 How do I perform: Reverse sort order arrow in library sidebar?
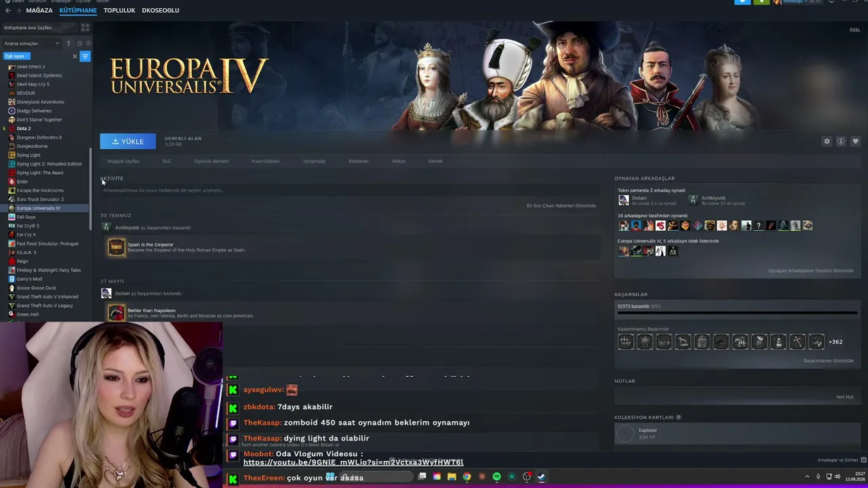point(68,43)
